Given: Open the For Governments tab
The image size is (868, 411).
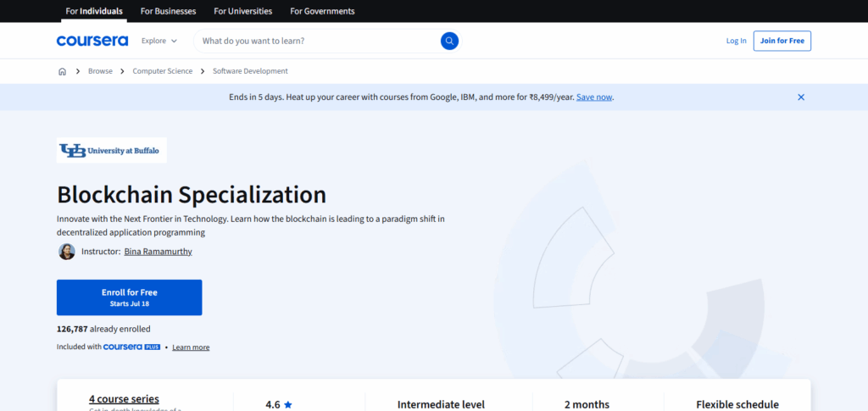Looking at the screenshot, I should (322, 11).
